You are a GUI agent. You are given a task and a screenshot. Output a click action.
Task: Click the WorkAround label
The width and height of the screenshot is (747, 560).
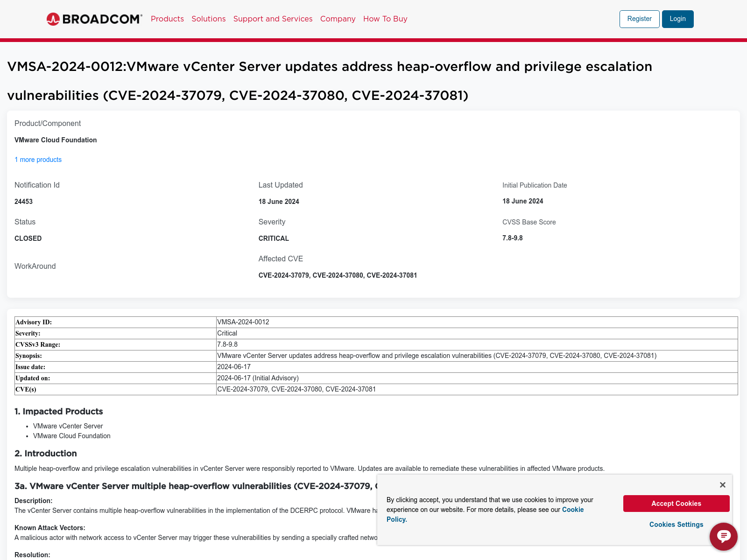(35, 266)
